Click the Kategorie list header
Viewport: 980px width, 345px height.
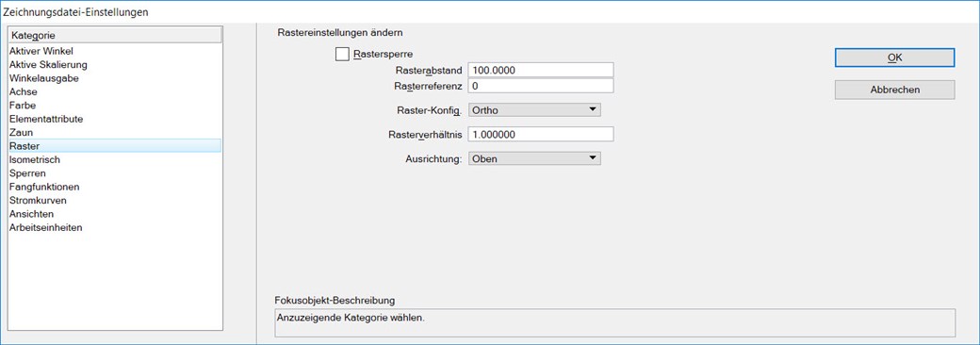[x=115, y=36]
